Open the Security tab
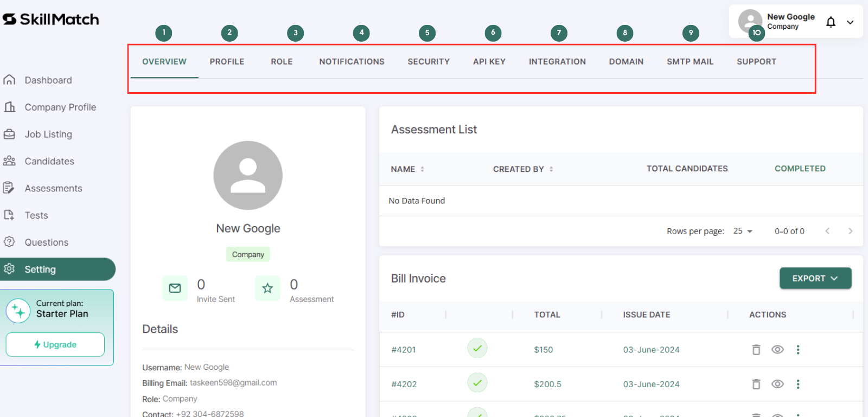This screenshot has height=417, width=868. click(x=429, y=62)
